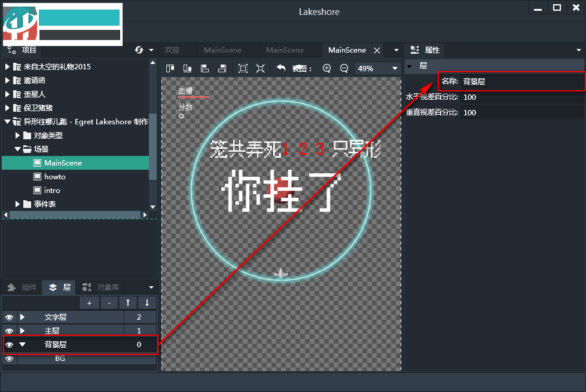The image size is (586, 392).
Task: Select the Zoom Out tool
Action: click(x=343, y=68)
